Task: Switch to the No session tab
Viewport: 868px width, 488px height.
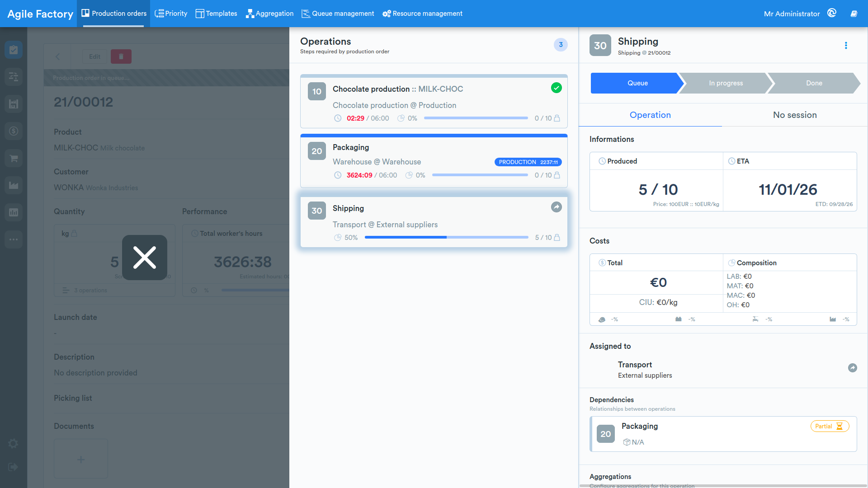Action: click(x=795, y=115)
